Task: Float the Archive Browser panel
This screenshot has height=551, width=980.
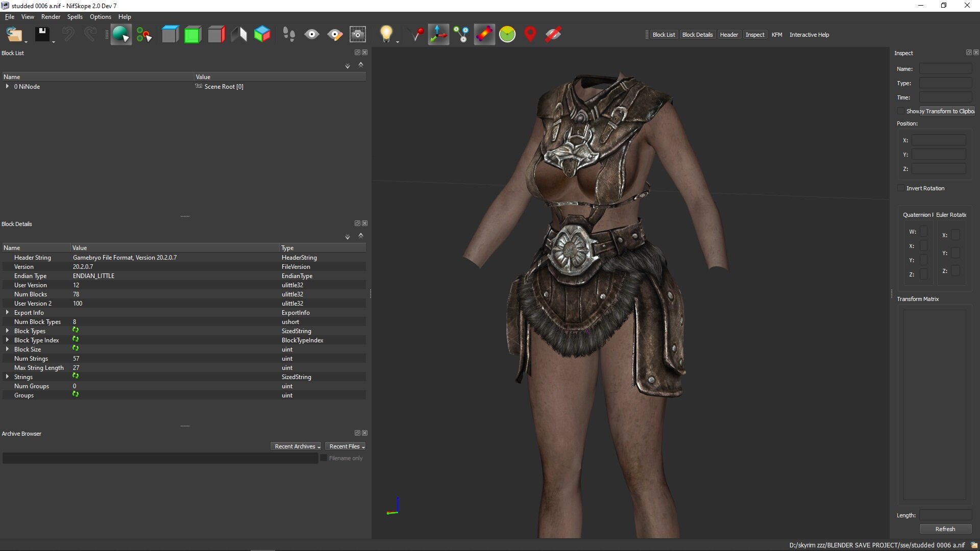Action: pyautogui.click(x=357, y=433)
